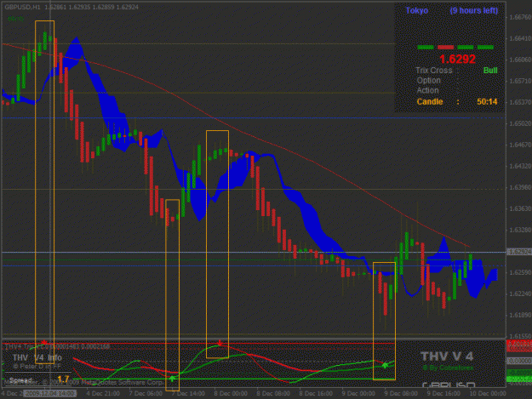Click the 9 Dec 00:00 time label
This screenshot has width=532, height=399.
[x=358, y=394]
